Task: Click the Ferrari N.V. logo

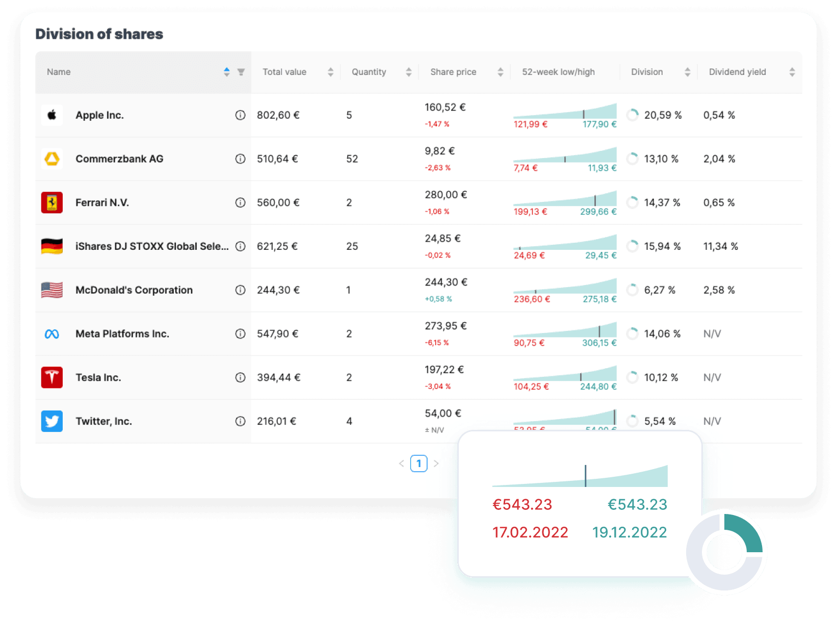Action: (52, 202)
